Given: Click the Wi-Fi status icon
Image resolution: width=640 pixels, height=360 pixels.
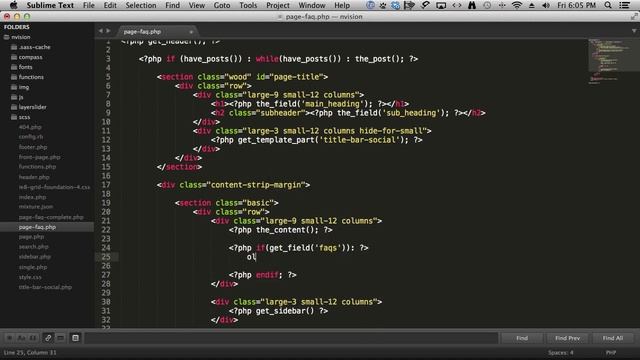Looking at the screenshot, I should point(517,5).
